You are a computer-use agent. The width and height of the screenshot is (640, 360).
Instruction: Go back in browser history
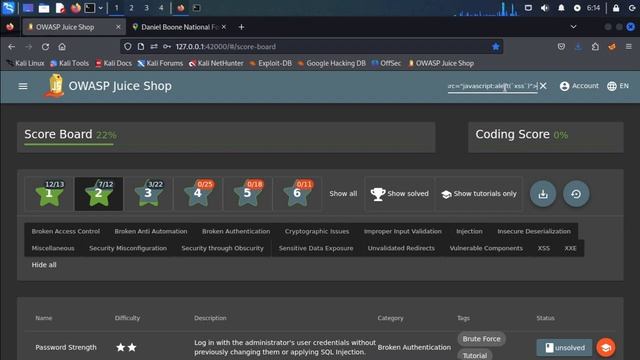coord(11,47)
